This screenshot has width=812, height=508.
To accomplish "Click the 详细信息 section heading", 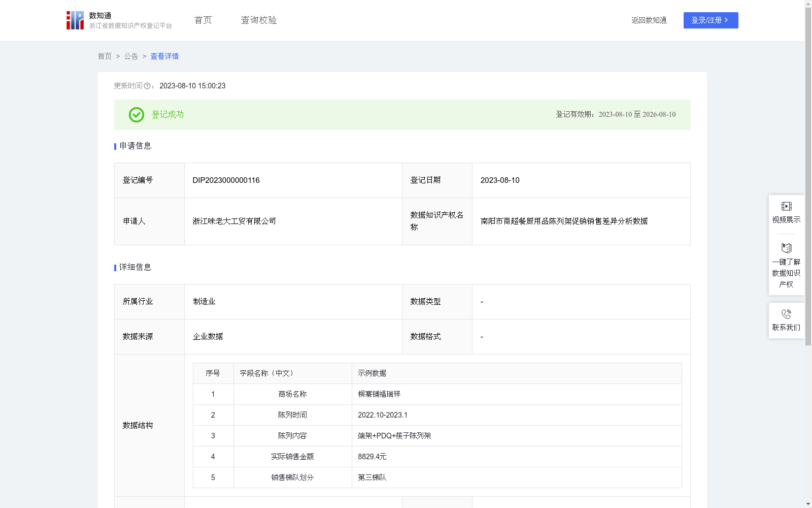I will 136,268.
